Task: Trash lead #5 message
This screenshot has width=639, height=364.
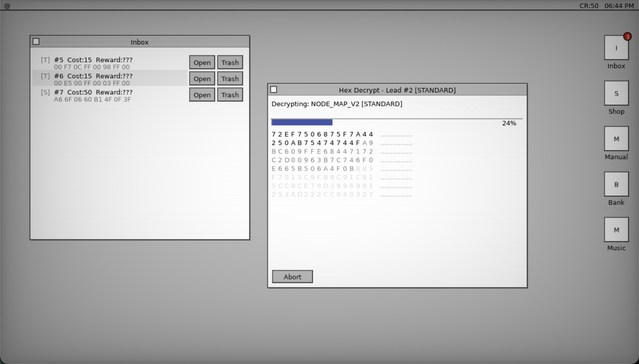Action: coord(230,62)
